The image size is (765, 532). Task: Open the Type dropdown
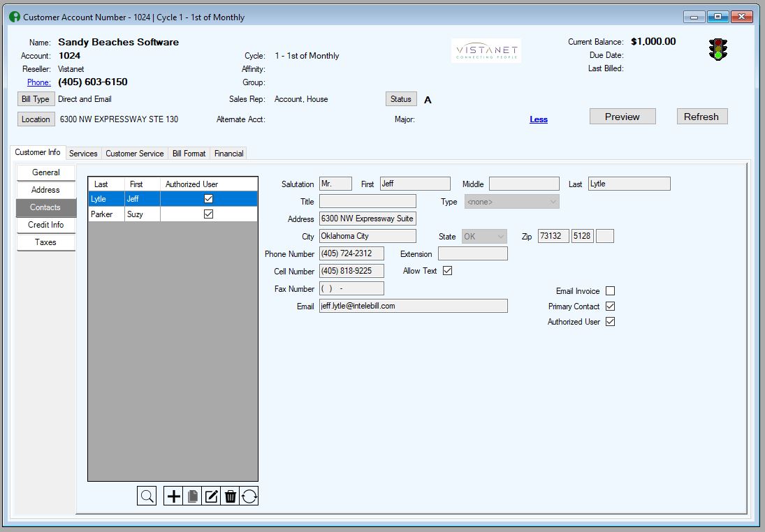tap(512, 201)
